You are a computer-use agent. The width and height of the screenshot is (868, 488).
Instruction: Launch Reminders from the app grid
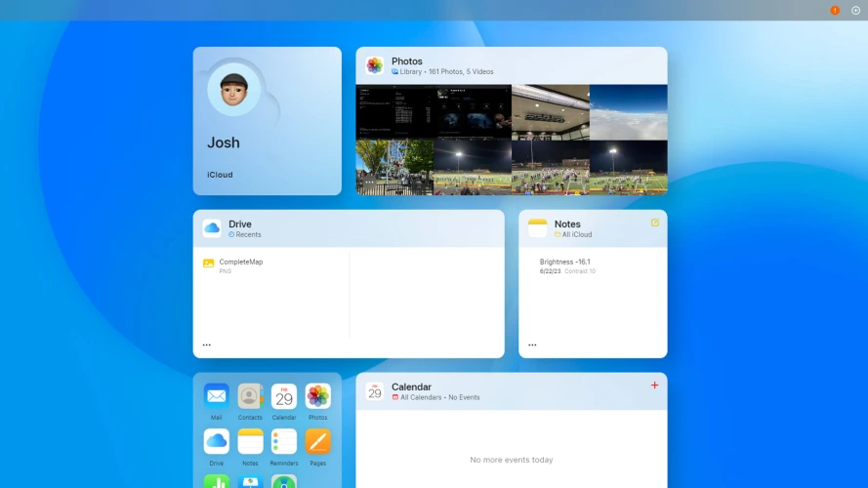pyautogui.click(x=284, y=441)
